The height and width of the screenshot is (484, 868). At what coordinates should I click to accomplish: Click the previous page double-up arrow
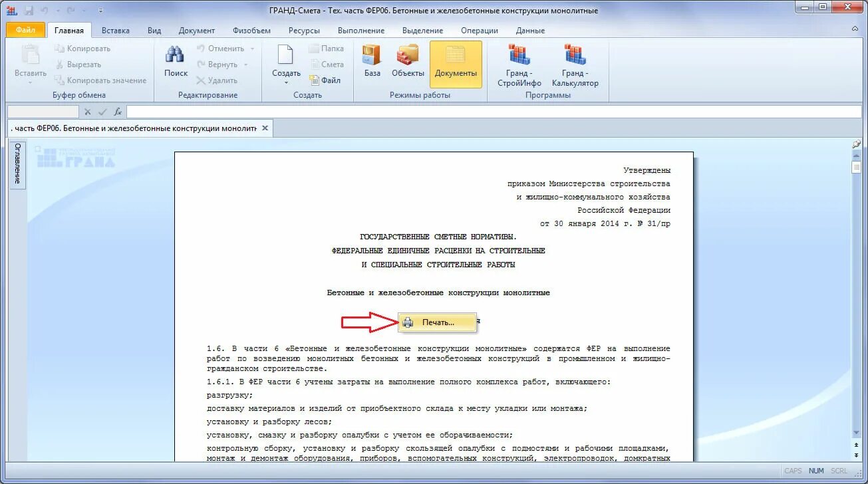coord(857,443)
